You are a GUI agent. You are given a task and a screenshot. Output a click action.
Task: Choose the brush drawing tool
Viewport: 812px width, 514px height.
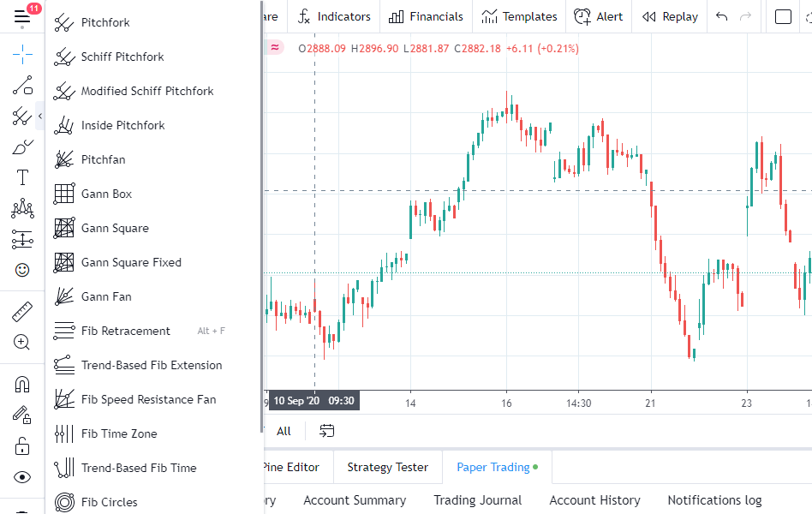(22, 147)
